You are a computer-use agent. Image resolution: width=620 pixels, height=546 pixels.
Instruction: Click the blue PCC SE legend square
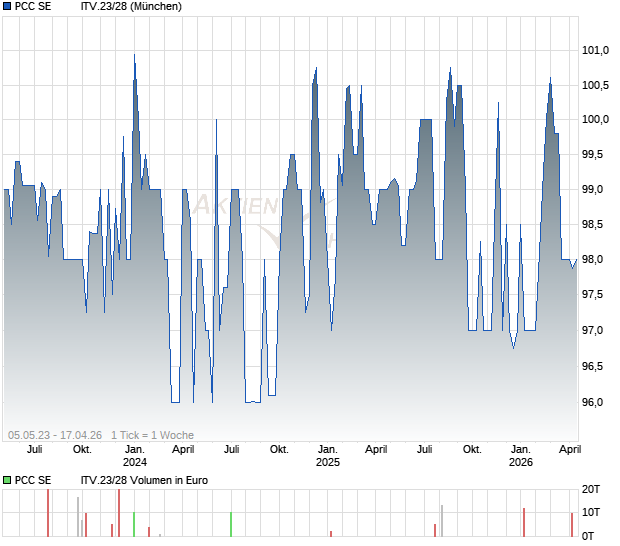point(7,7)
